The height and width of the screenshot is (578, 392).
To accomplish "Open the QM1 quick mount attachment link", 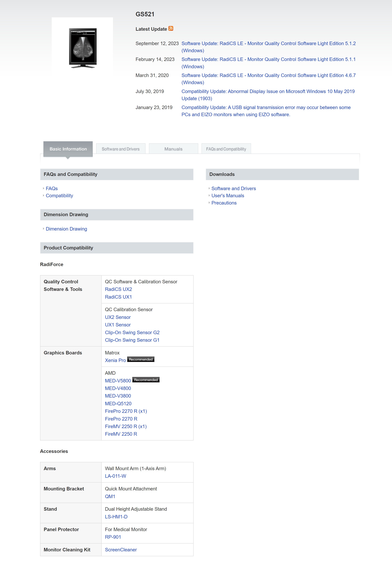I will pos(110,496).
